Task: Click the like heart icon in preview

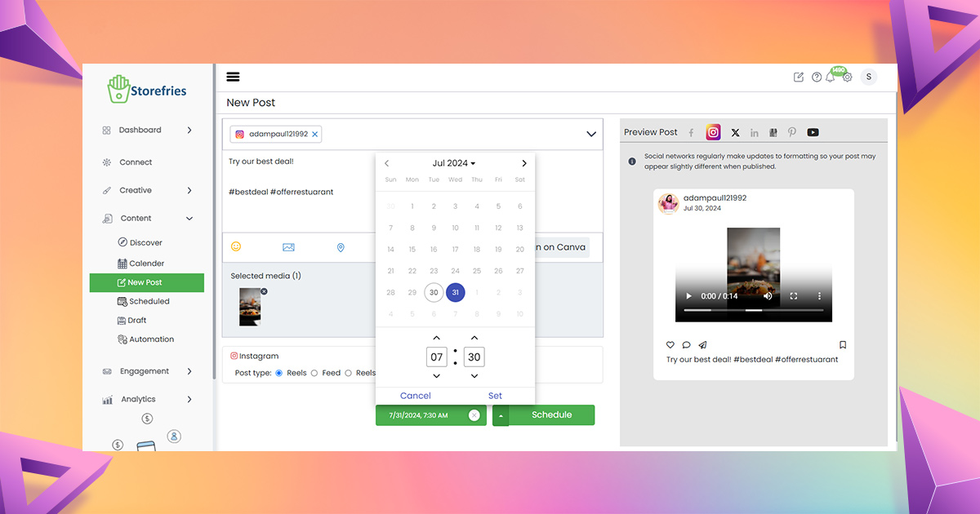Action: [x=670, y=345]
